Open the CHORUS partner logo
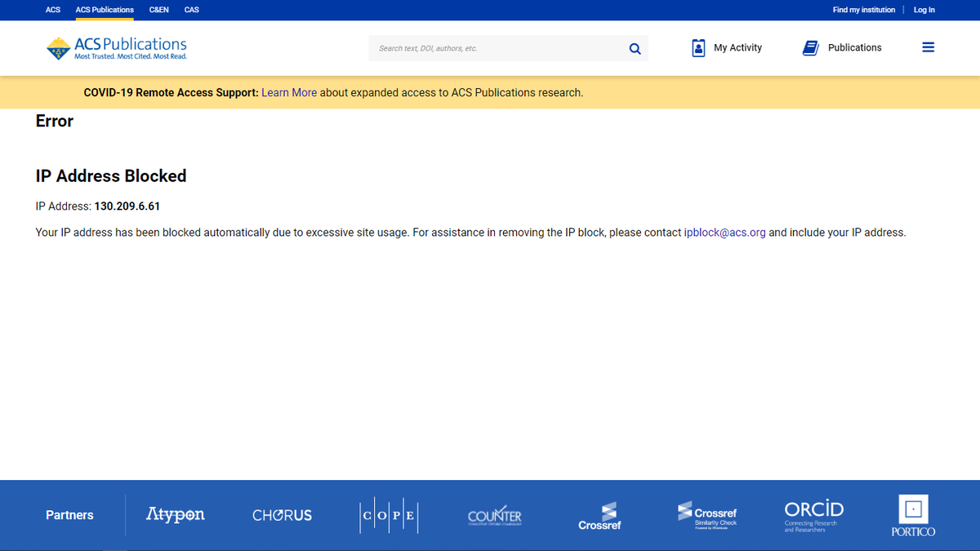Viewport: 980px width, 551px height. pos(282,515)
